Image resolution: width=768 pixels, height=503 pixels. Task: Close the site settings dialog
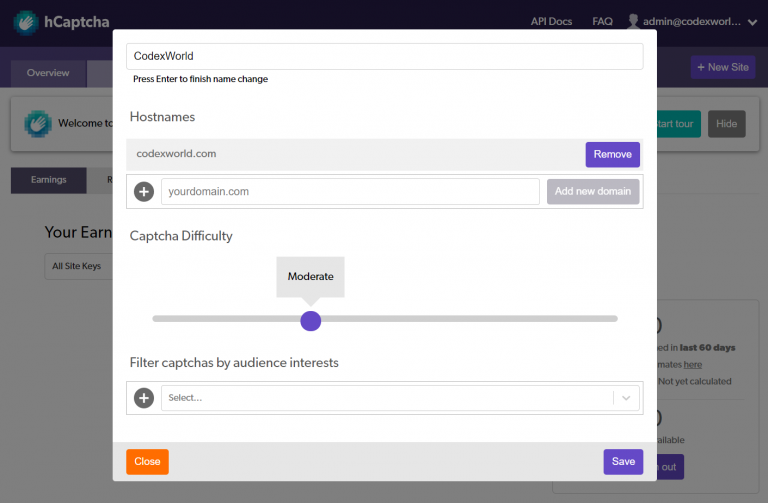point(147,461)
